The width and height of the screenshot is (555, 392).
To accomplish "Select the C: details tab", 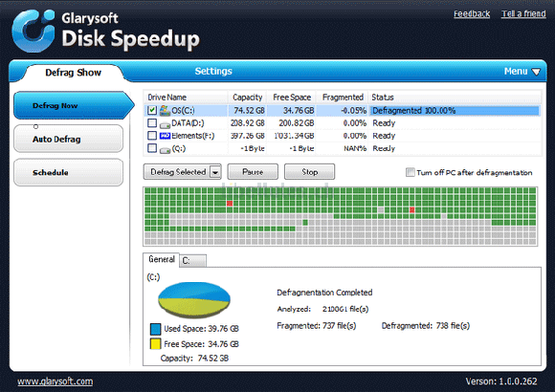I will pos(192,261).
